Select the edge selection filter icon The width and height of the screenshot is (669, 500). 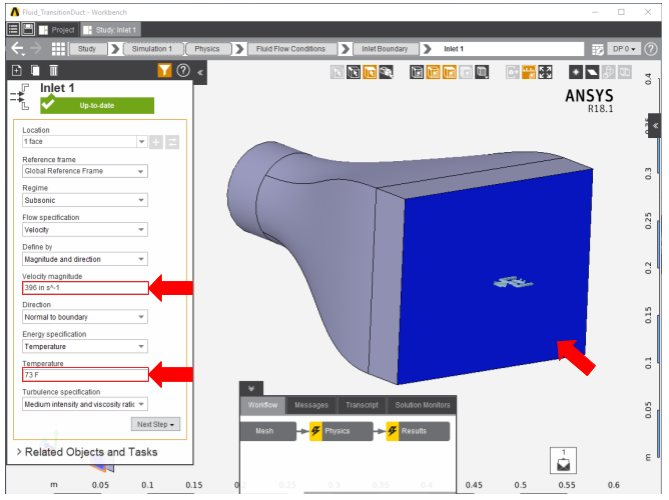click(354, 72)
